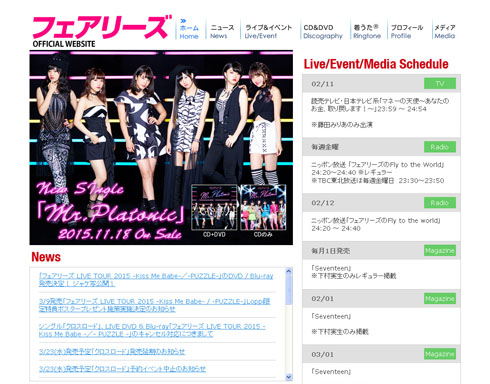Go to the News navigation item

click(222, 31)
